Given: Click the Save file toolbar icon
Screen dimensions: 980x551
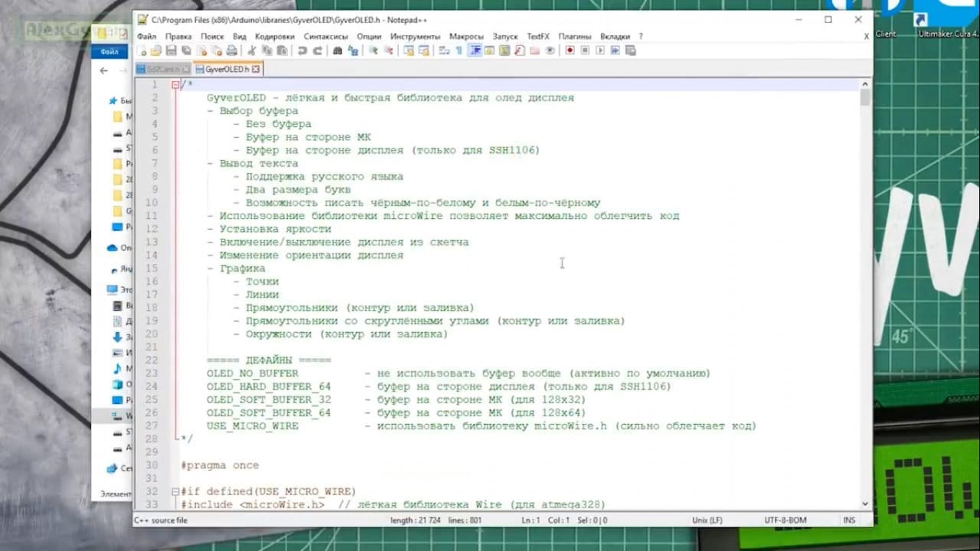Looking at the screenshot, I should [x=171, y=51].
